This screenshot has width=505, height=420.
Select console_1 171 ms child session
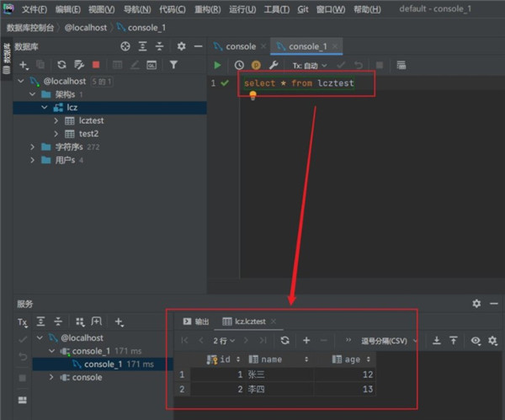(103, 364)
